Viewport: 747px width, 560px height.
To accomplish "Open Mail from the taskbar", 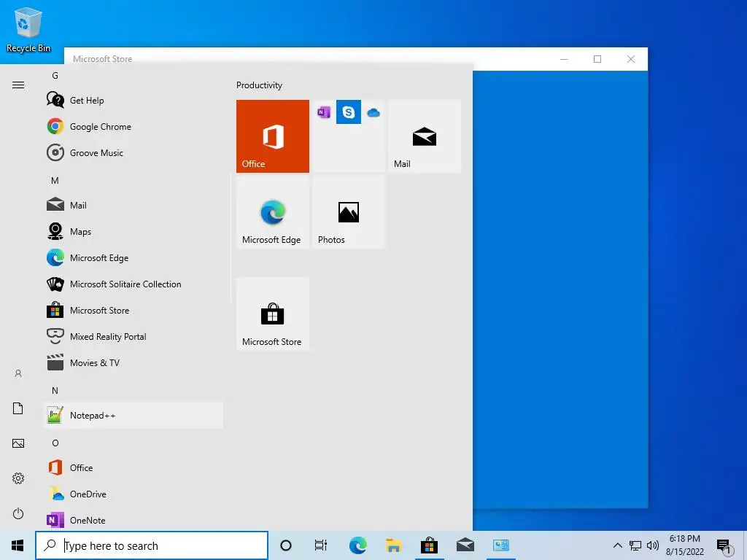I will coord(465,545).
